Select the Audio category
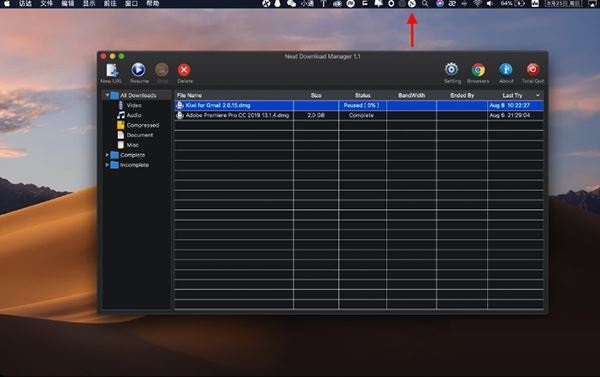Screen dimensions: 600x377 click(x=134, y=115)
